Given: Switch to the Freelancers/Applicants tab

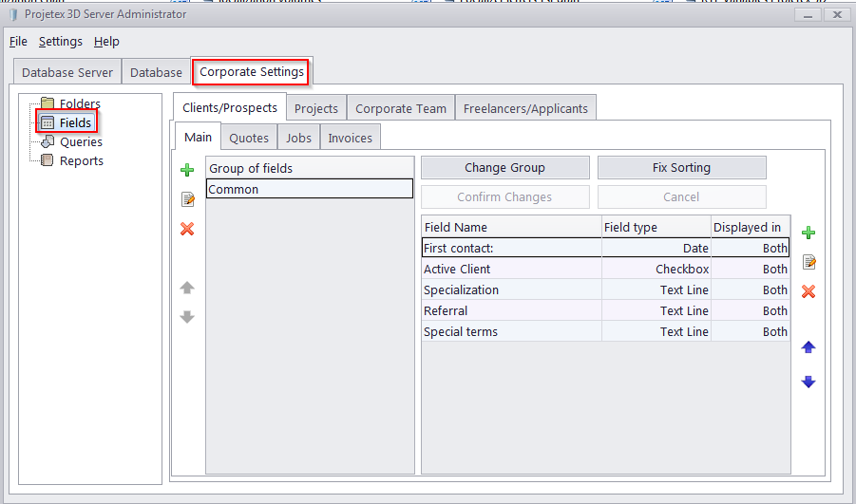Looking at the screenshot, I should click(525, 108).
